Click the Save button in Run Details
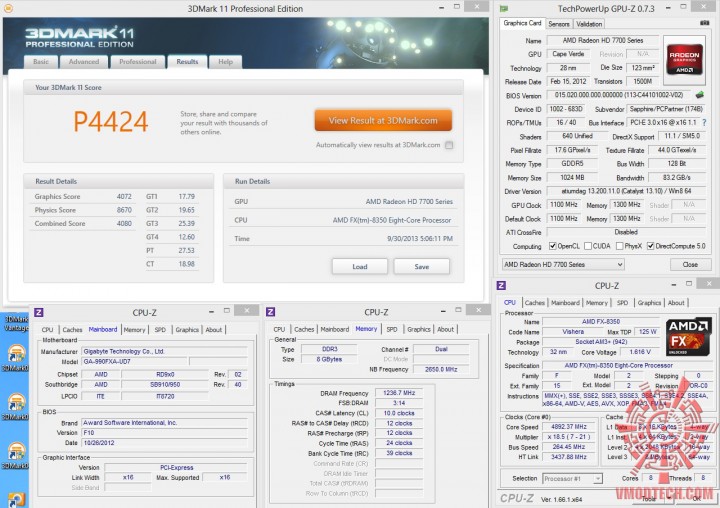 (422, 266)
